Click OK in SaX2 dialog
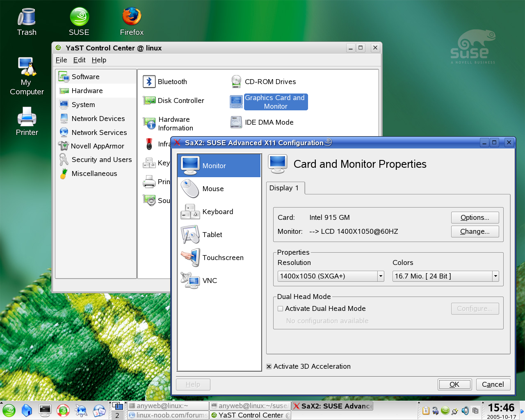This screenshot has width=525, height=420. 454,384
